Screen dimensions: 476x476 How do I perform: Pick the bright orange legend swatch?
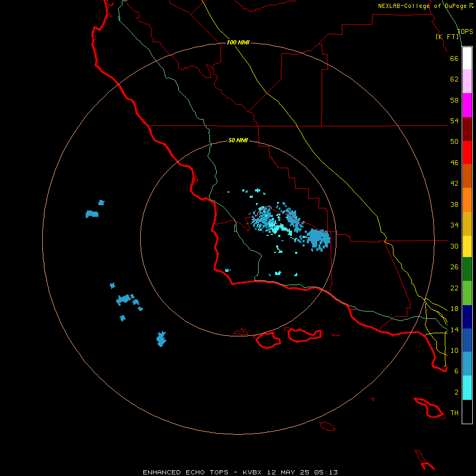pyautogui.click(x=467, y=200)
